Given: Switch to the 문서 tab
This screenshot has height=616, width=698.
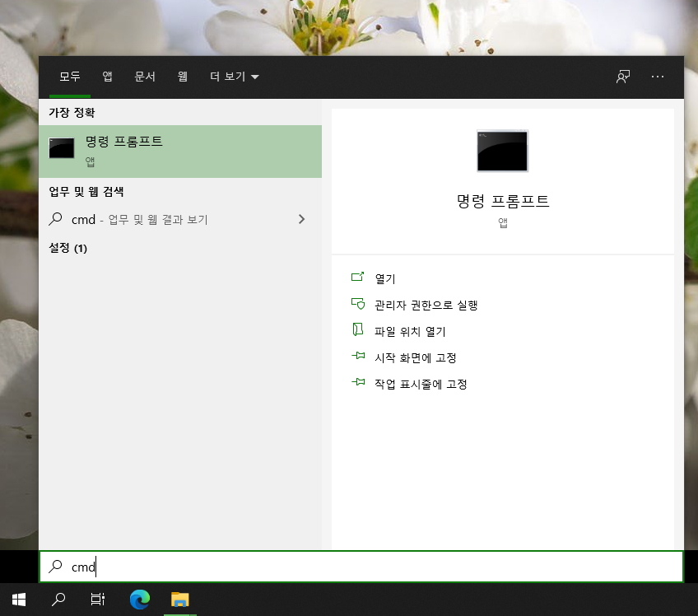Looking at the screenshot, I should point(145,77).
